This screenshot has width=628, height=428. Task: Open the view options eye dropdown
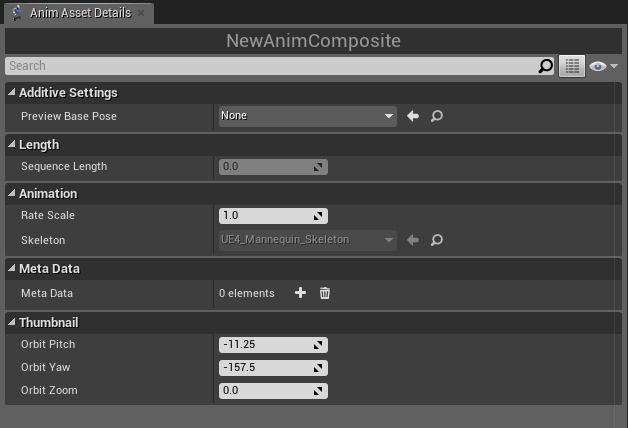(604, 66)
